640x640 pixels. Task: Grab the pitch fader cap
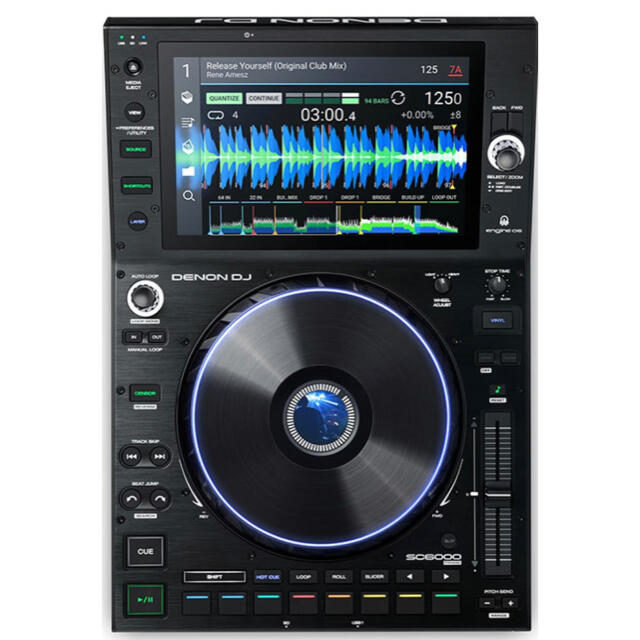(x=498, y=495)
